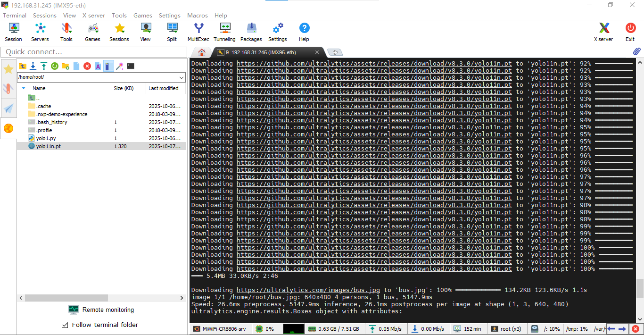Click the 0.63 GB / 7.51 GB memory status
This screenshot has width=644, height=335.
(334, 329)
